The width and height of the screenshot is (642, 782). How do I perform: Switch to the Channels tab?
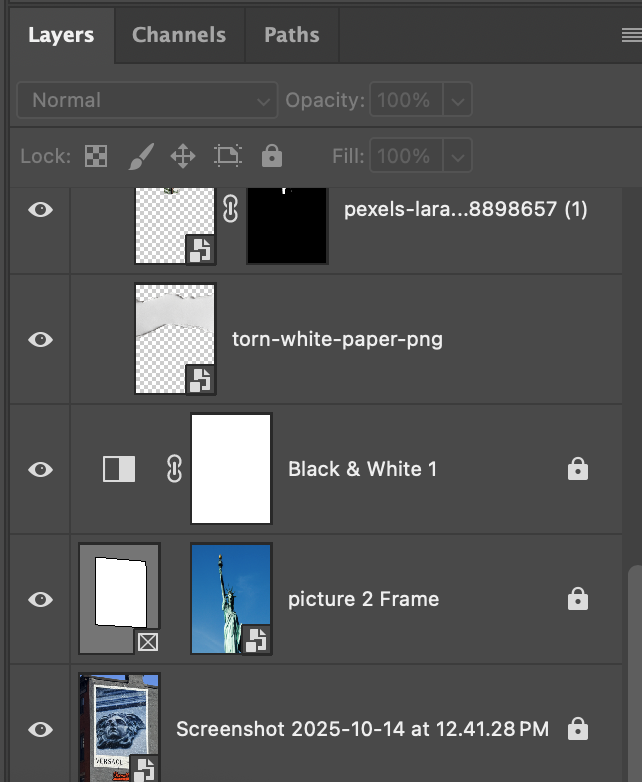tap(179, 35)
